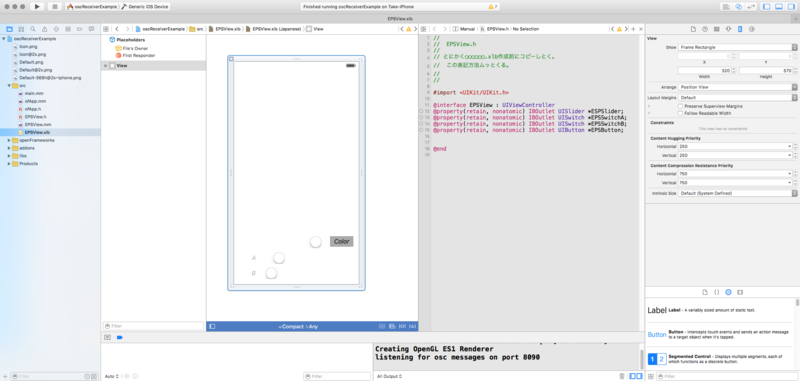Viewport: 800px width, 381px height.
Task: Open the Report navigator
Action: [91, 29]
